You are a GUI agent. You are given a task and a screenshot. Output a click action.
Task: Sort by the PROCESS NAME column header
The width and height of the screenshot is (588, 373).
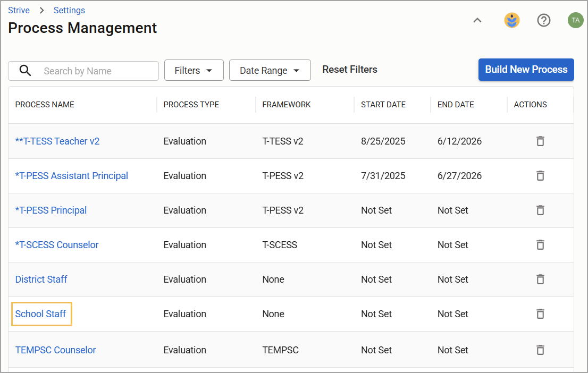[45, 105]
